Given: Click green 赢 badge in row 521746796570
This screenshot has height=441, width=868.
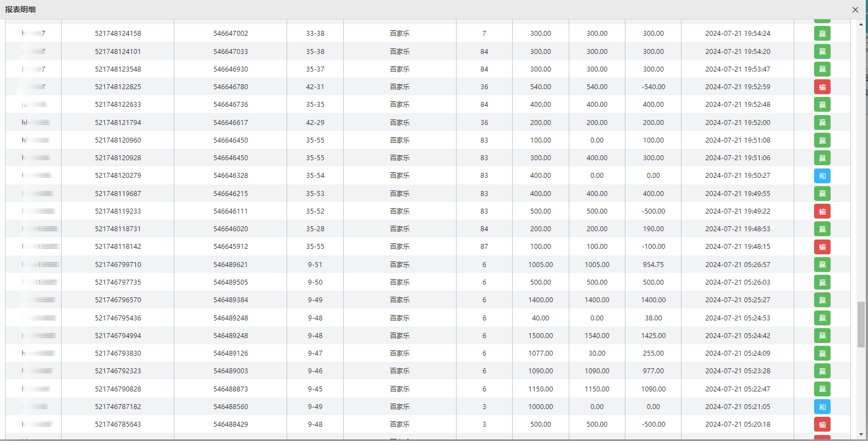Looking at the screenshot, I should pyautogui.click(x=822, y=300).
